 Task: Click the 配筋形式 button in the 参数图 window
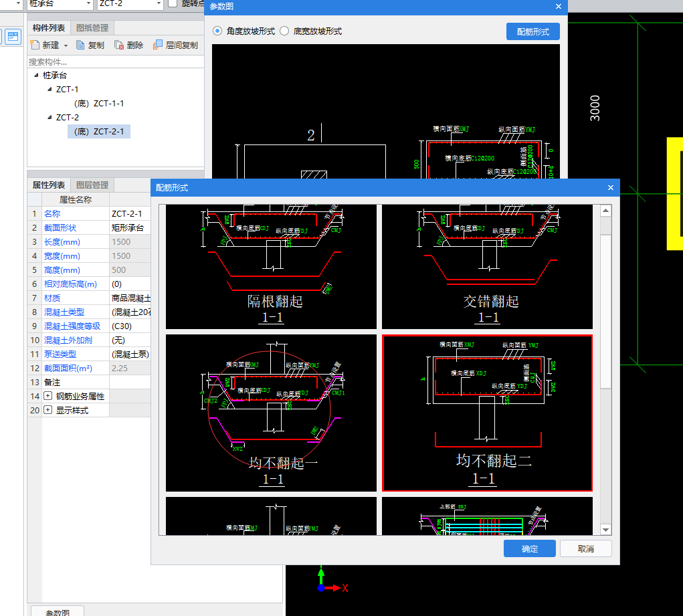532,31
